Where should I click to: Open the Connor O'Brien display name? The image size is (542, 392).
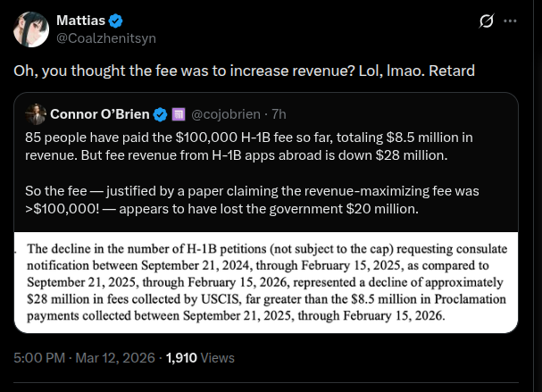[x=100, y=114]
